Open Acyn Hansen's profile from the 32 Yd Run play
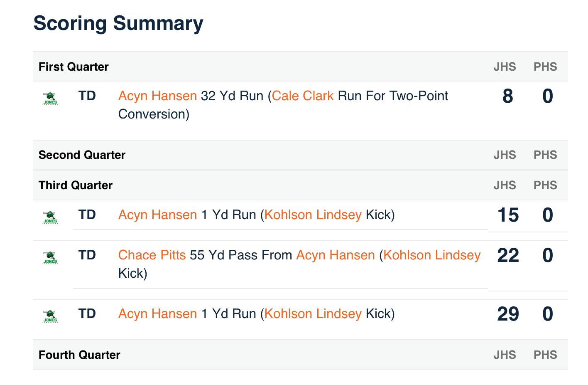The height and width of the screenshot is (385, 588). (157, 96)
